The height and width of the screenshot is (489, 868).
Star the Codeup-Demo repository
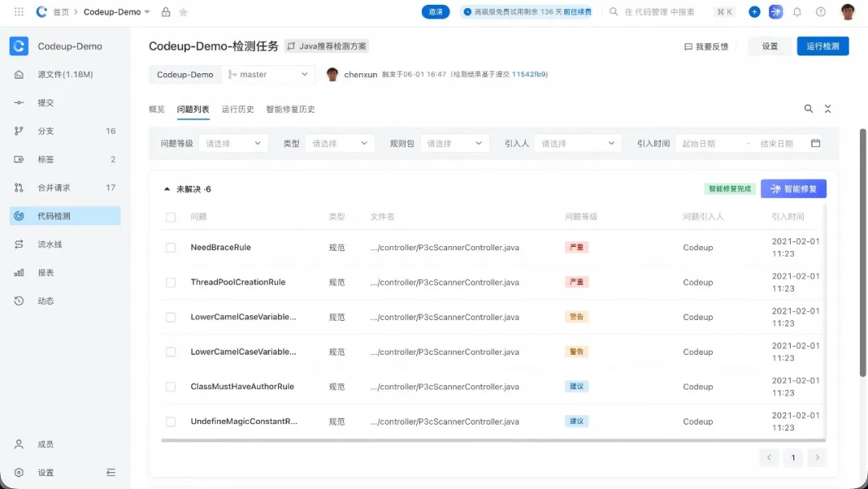(x=183, y=11)
